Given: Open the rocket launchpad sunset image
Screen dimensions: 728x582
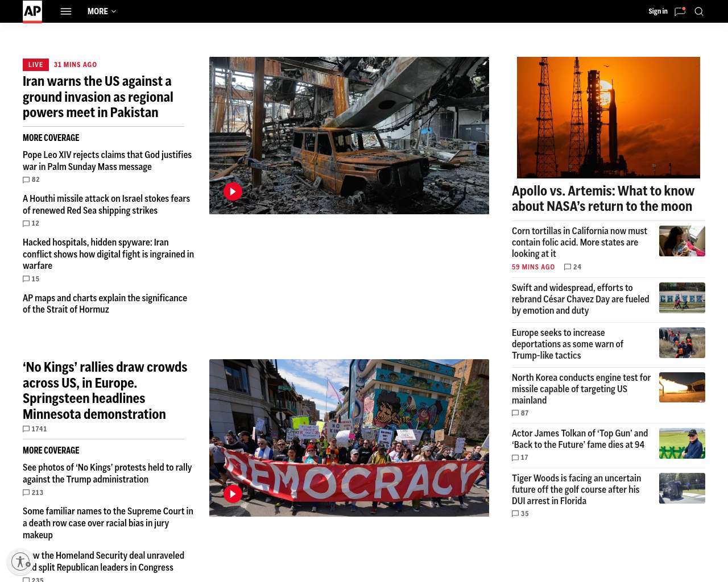Looking at the screenshot, I should coord(609,118).
